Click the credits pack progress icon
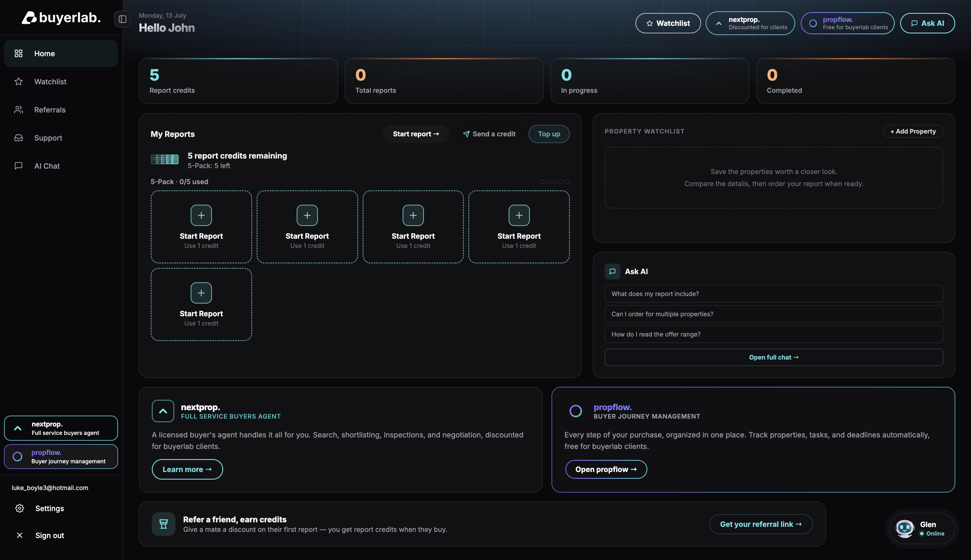The image size is (971, 560). coord(164,159)
